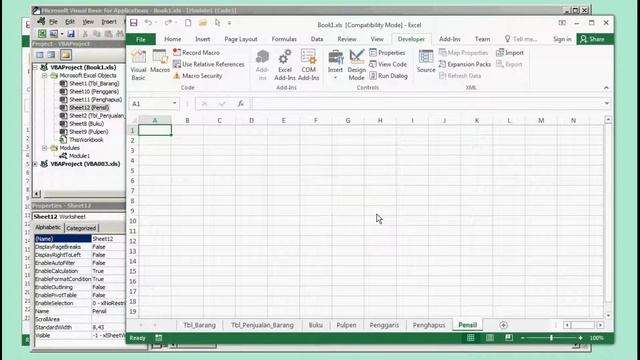Click Run Dialog
Image resolution: width=640 pixels, height=360 pixels.
click(388, 76)
